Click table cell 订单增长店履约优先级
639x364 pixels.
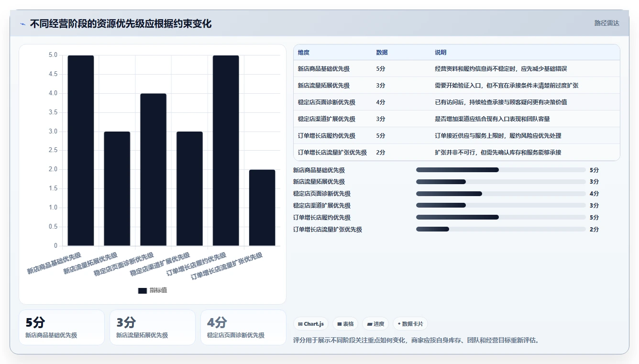(x=326, y=136)
